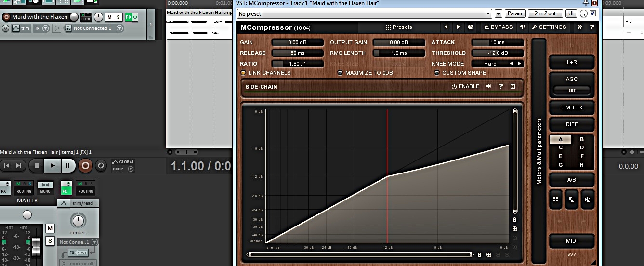This screenshot has width=644, height=266.
Task: Click the DIFF button
Action: (572, 124)
